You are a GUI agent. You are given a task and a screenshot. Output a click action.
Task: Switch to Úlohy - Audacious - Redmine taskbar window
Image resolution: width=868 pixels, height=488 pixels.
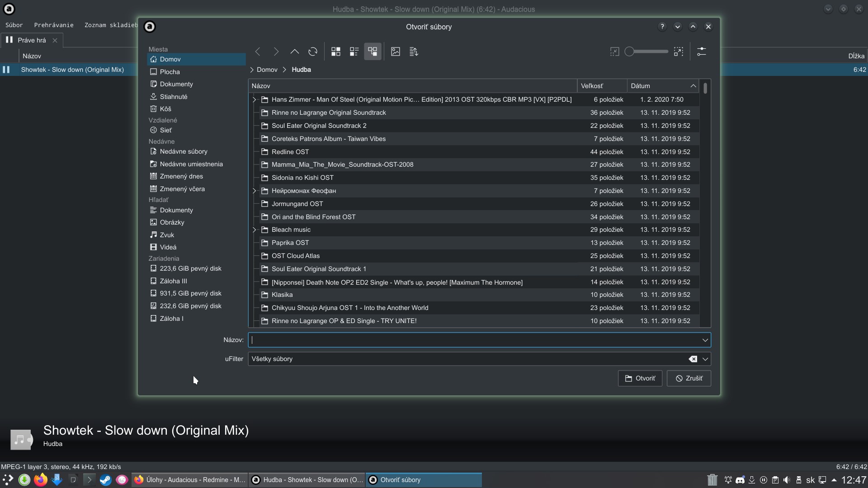tap(190, 480)
